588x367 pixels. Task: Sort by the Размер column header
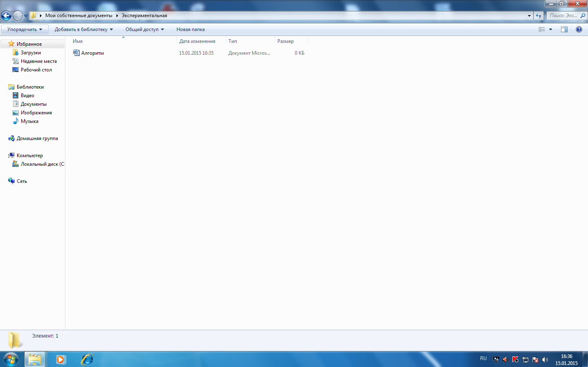[291, 41]
